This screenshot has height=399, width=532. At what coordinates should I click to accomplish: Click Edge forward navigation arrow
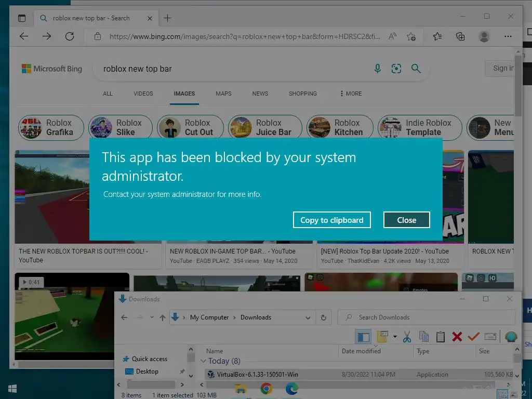coord(47,36)
